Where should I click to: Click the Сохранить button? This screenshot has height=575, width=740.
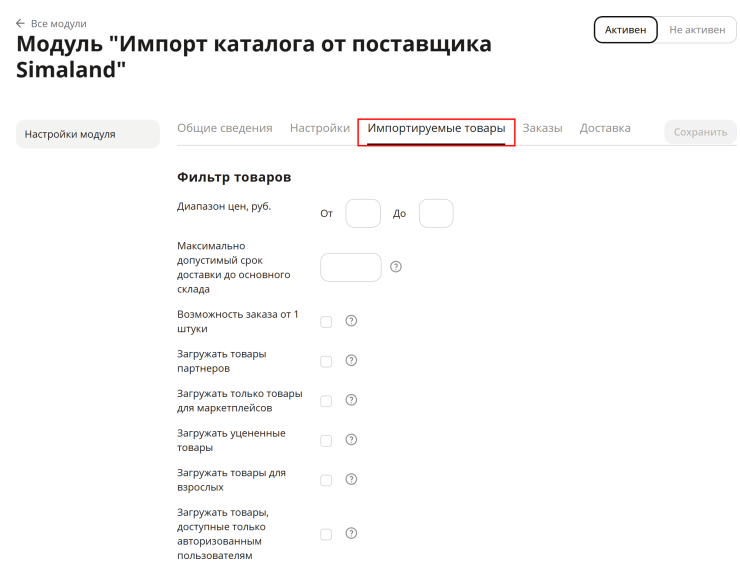tap(700, 132)
